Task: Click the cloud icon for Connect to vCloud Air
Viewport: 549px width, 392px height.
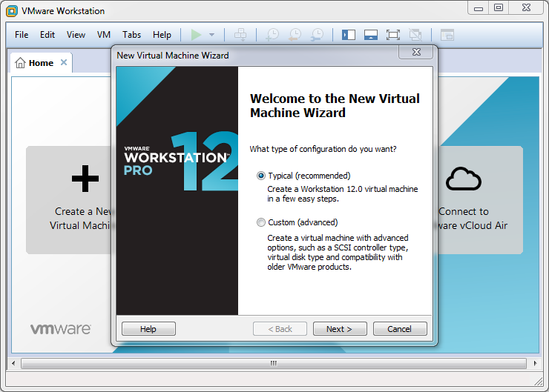Action: 464,179
